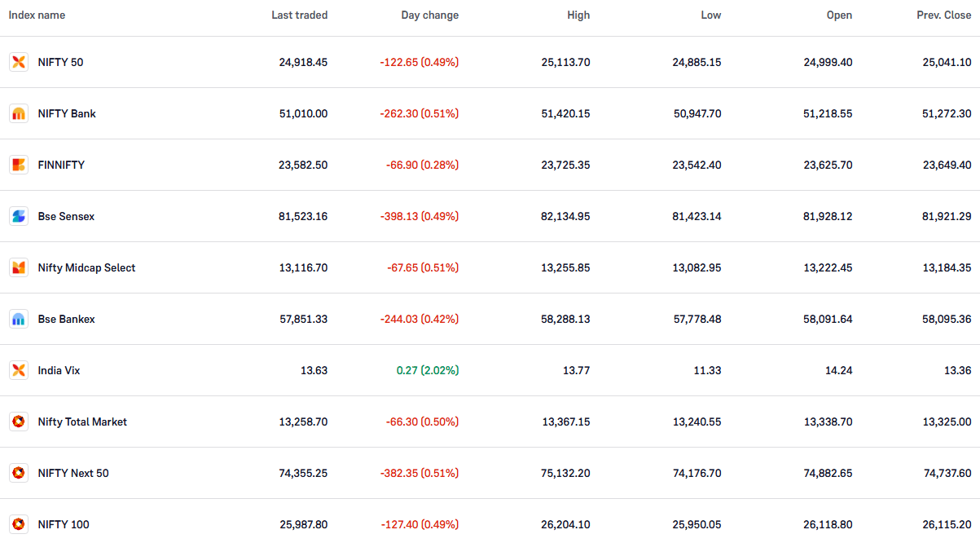Click the NIFTY Bank index icon
The image size is (980, 543).
(19, 113)
